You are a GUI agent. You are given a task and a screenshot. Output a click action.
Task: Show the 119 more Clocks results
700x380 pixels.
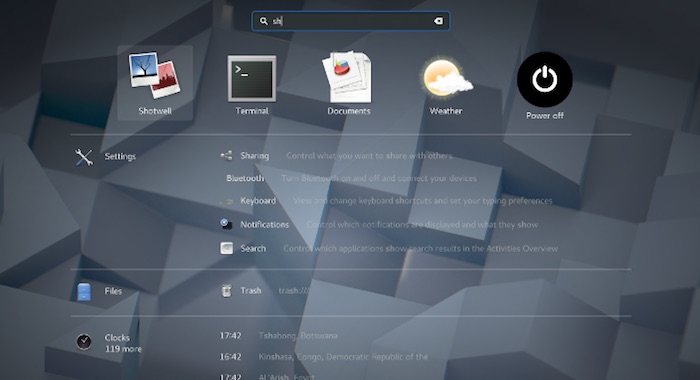123,349
